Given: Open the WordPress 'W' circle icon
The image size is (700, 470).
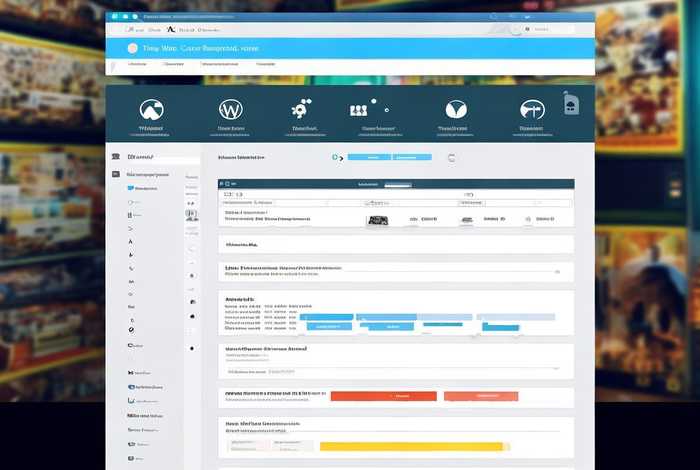Looking at the screenshot, I should coord(229,109).
